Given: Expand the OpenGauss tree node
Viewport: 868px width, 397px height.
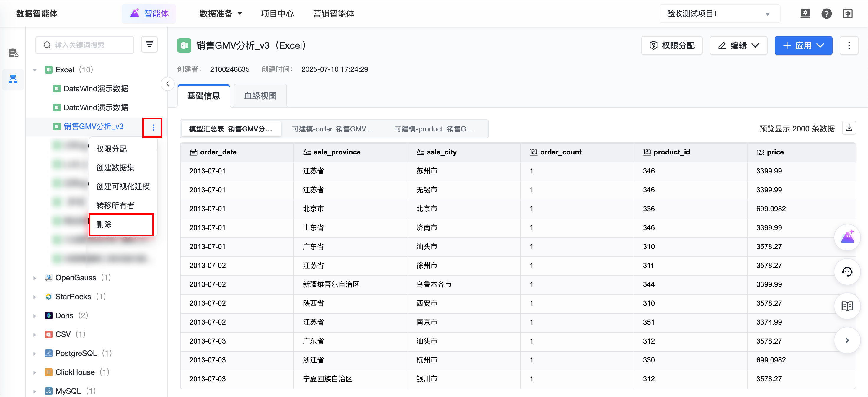Looking at the screenshot, I should tap(35, 278).
